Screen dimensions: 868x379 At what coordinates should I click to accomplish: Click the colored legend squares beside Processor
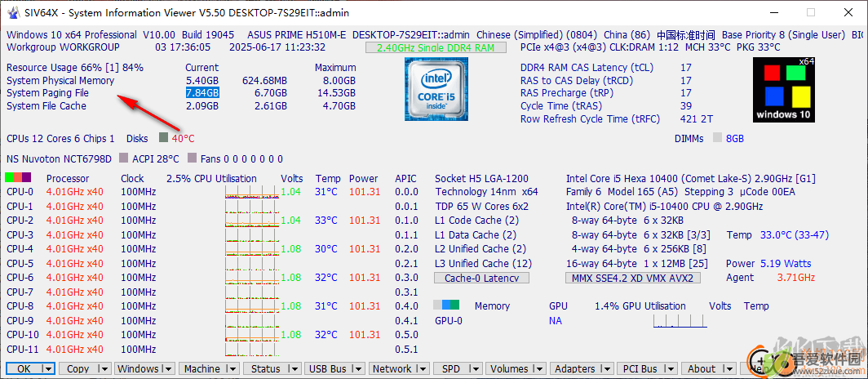coord(18,178)
